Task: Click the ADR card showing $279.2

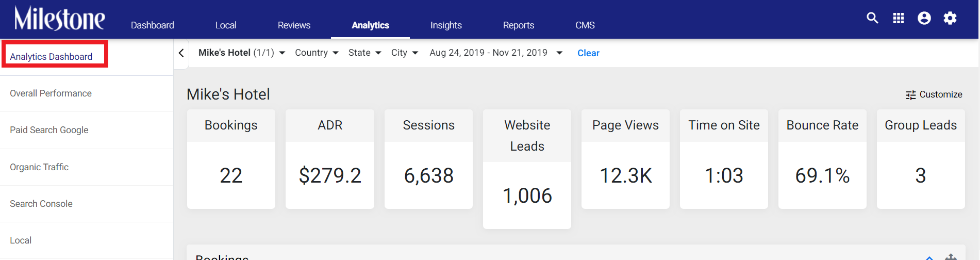Action: click(330, 159)
